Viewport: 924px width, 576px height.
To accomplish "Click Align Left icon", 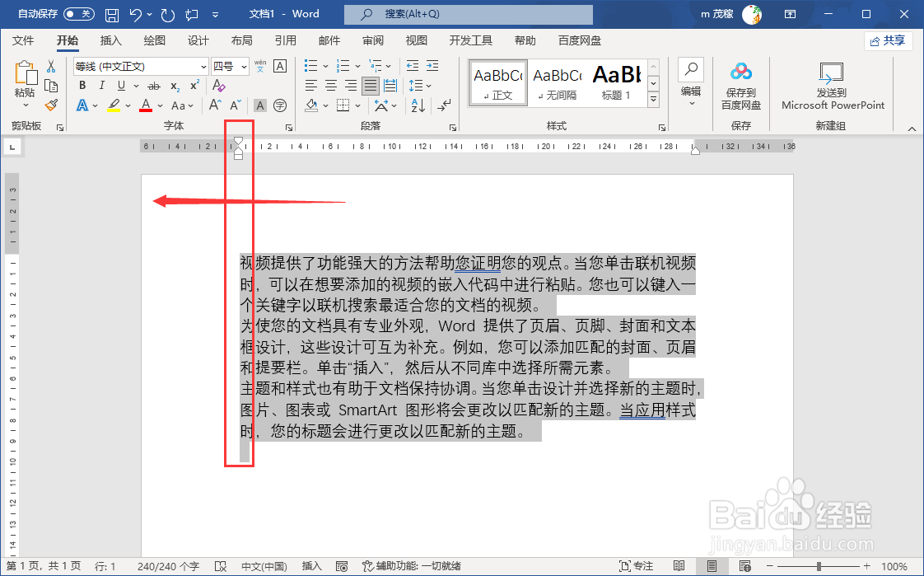I will coord(311,86).
